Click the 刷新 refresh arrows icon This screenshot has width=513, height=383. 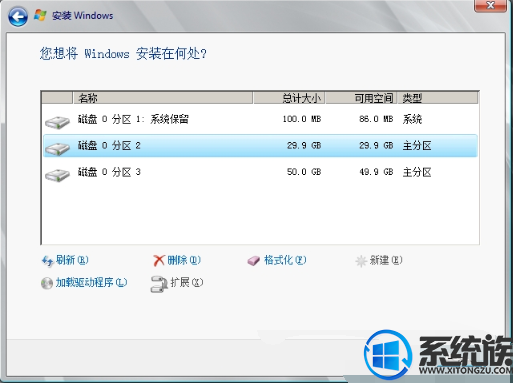pos(47,261)
